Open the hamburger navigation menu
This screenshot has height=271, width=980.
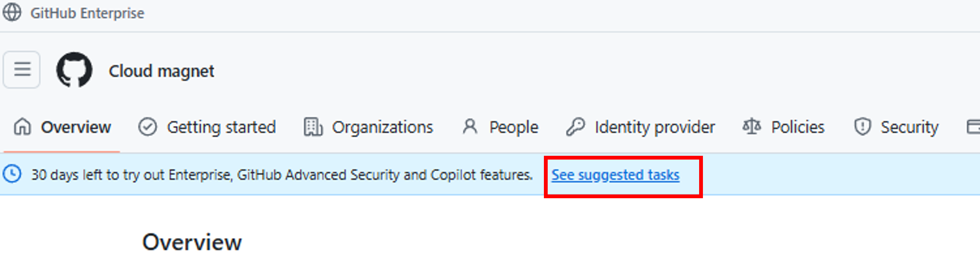coord(22,70)
